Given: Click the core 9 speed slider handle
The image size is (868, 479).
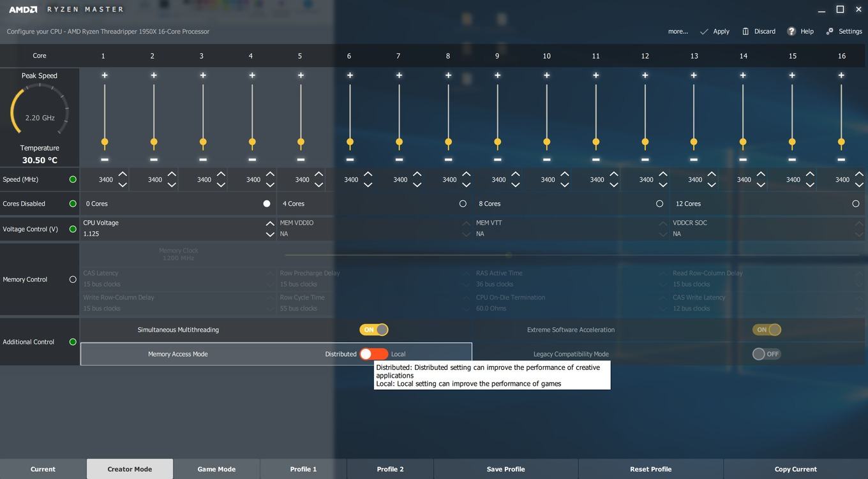Looking at the screenshot, I should pos(497,142).
